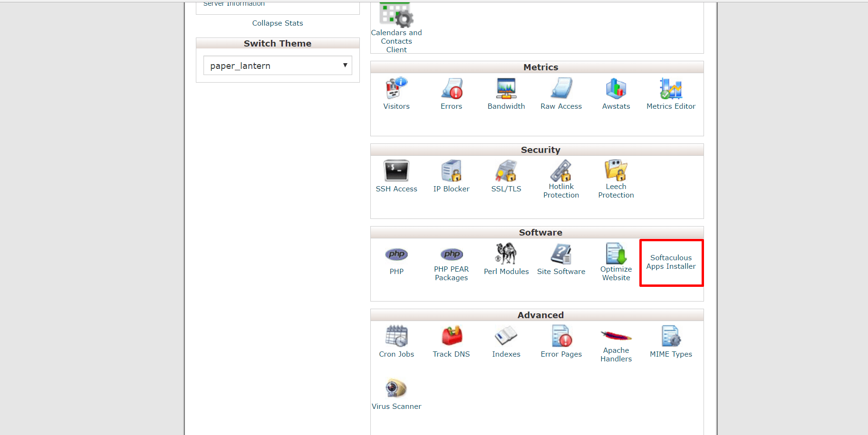This screenshot has height=435, width=868.
Task: Open the PHP PEAR Packages icon
Action: click(452, 254)
